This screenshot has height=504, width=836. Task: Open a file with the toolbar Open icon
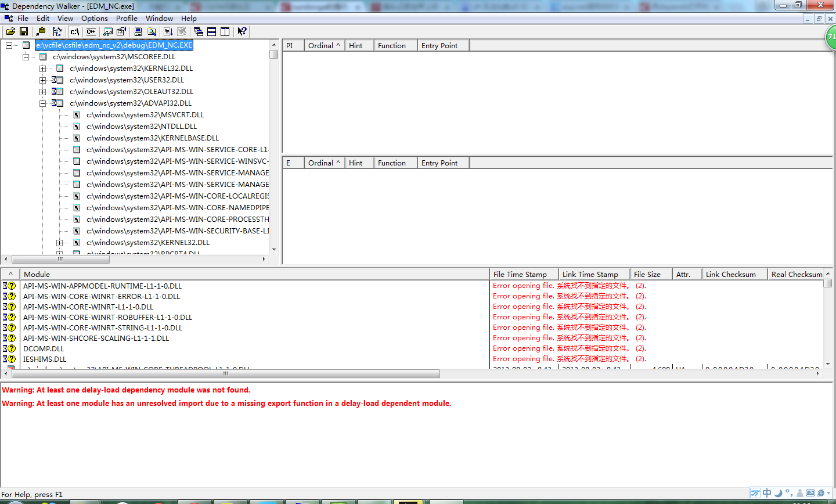click(x=10, y=31)
